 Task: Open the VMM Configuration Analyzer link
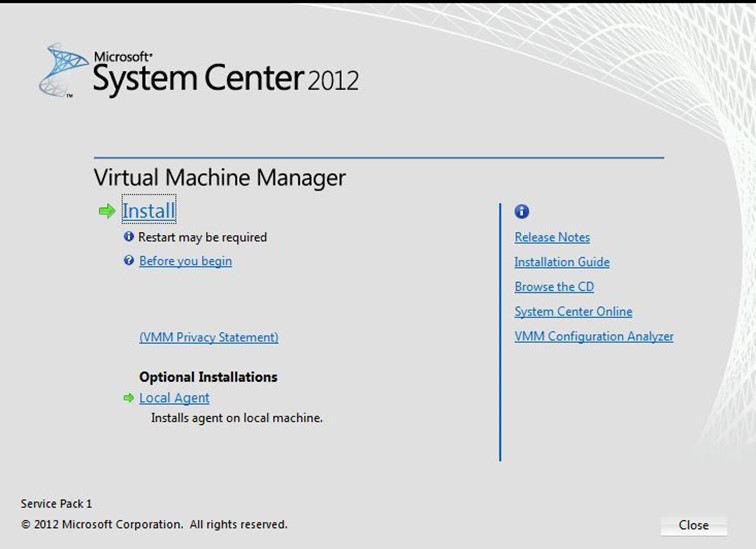click(x=594, y=336)
